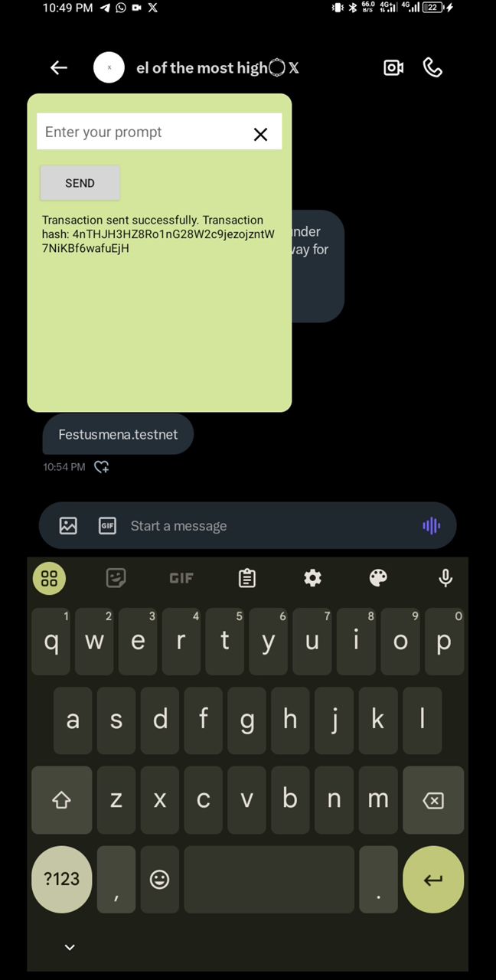Start a voice call with the phone icon

click(432, 67)
